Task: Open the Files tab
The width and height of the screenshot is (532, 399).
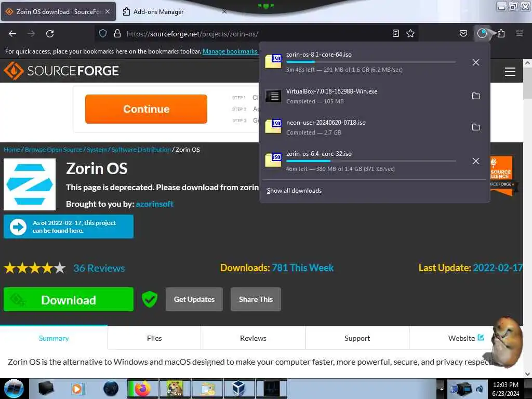Action: pyautogui.click(x=154, y=338)
